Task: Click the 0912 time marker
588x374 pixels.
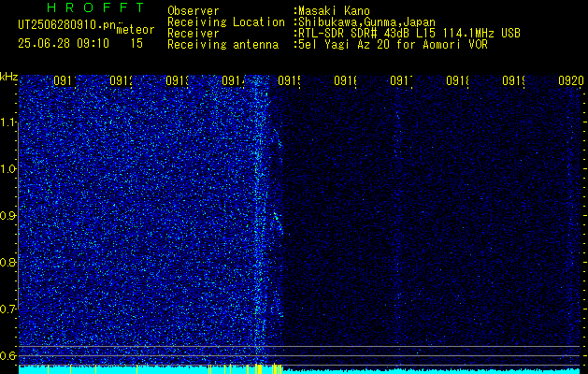Action: (x=121, y=81)
